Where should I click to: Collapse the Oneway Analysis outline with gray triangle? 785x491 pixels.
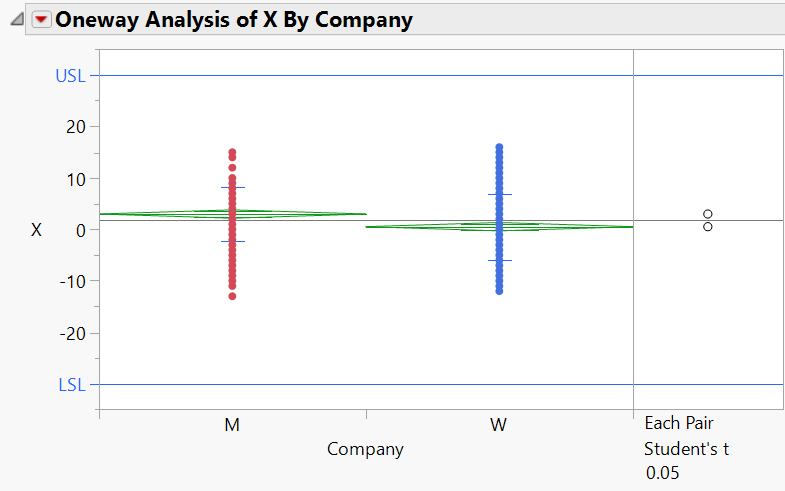coord(17,20)
